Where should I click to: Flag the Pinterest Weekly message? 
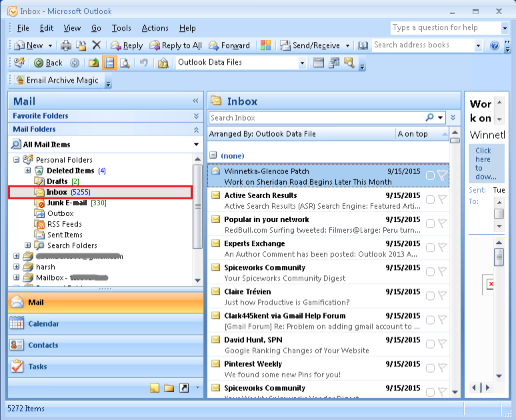(x=443, y=367)
